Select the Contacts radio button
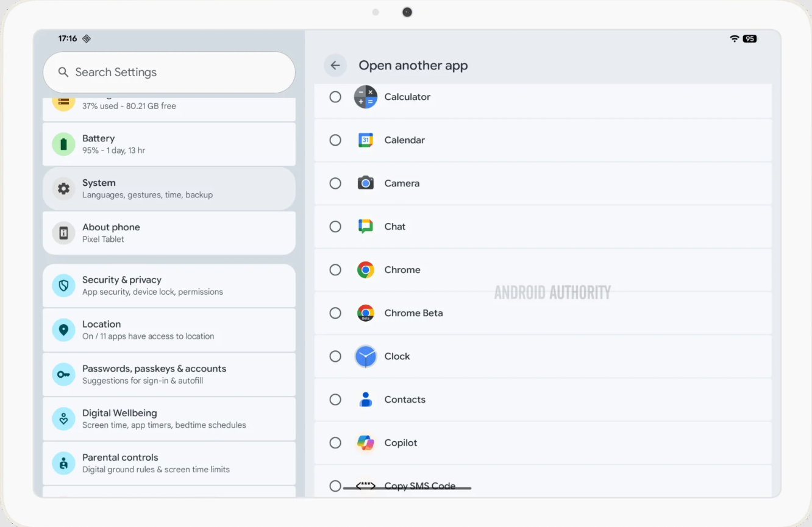The height and width of the screenshot is (527, 812). click(x=335, y=400)
